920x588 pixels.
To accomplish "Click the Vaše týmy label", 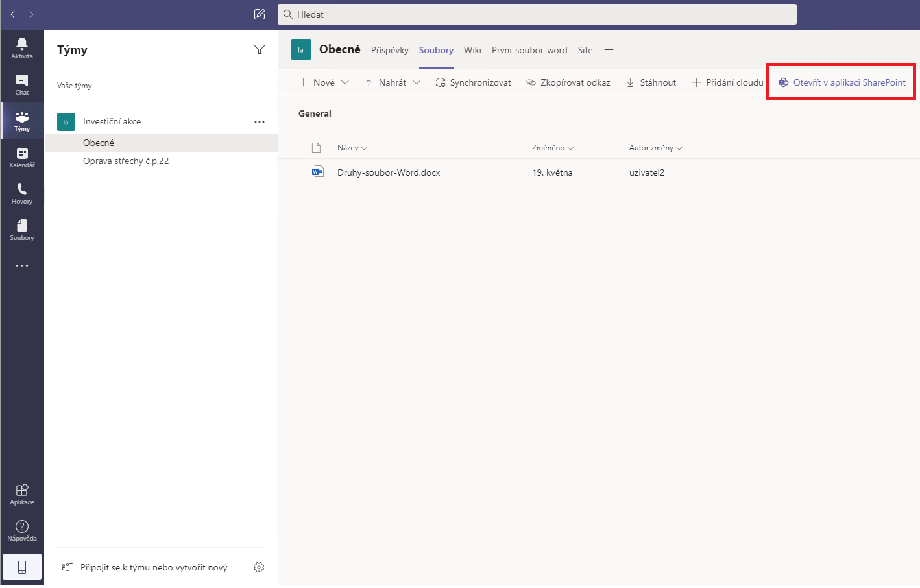I will [74, 86].
